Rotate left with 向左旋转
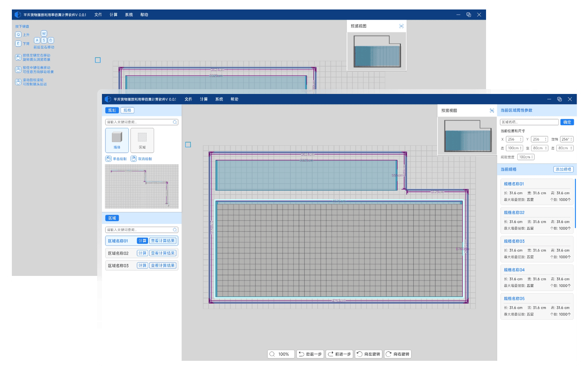Screen dimensions: 588x375 coord(369,354)
